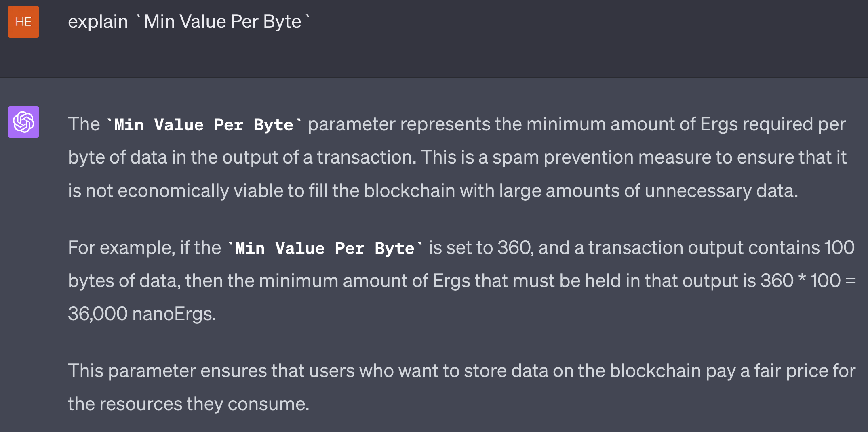Click the result "36,000 nanoErgs"
Screen dimensions: 868x432
(x=141, y=314)
